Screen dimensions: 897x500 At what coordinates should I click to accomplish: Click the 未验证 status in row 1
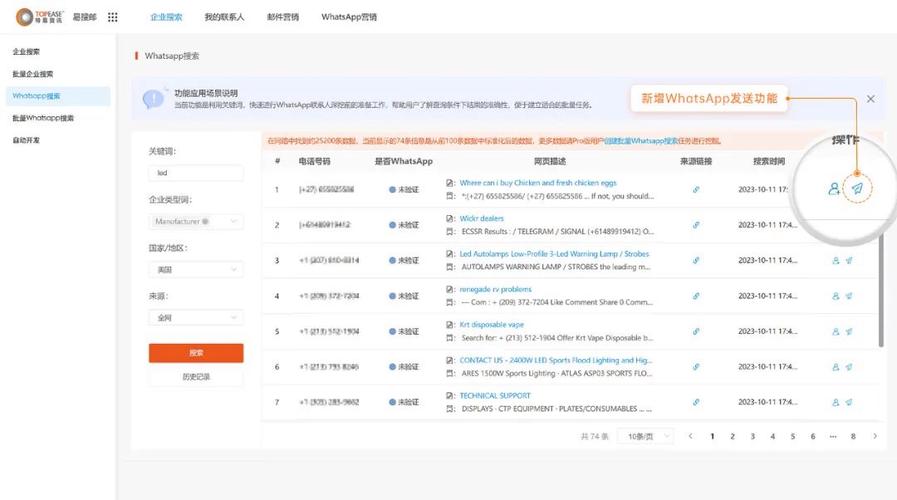point(404,189)
